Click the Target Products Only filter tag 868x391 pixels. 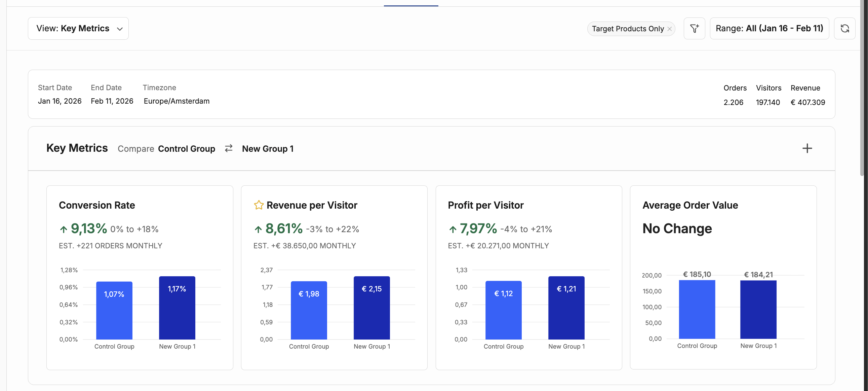point(627,29)
